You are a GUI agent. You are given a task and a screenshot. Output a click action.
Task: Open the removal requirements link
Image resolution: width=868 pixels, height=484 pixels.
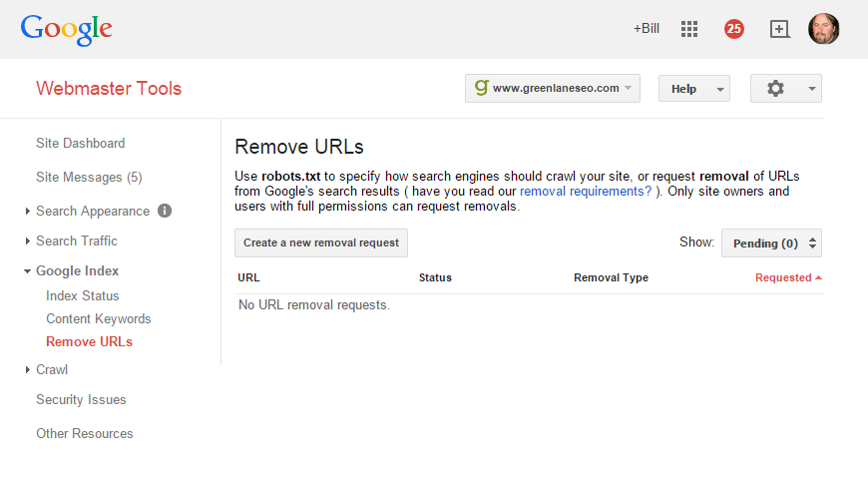coord(586,191)
